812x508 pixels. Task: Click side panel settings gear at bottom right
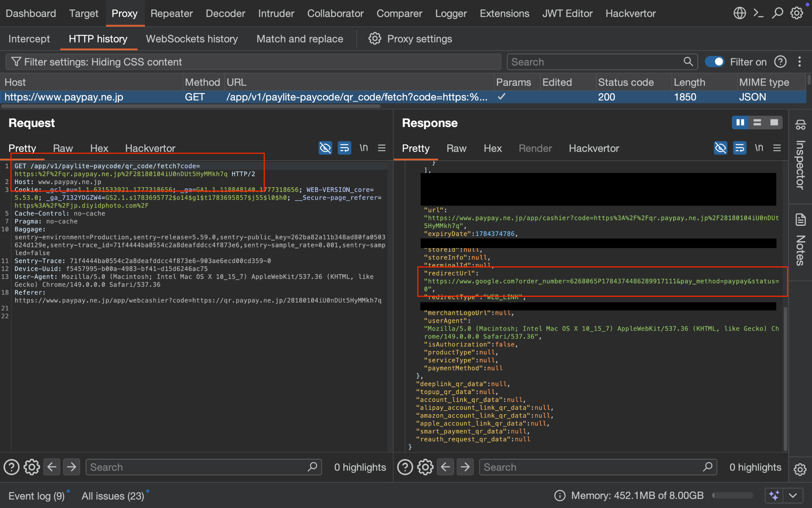pos(800,469)
